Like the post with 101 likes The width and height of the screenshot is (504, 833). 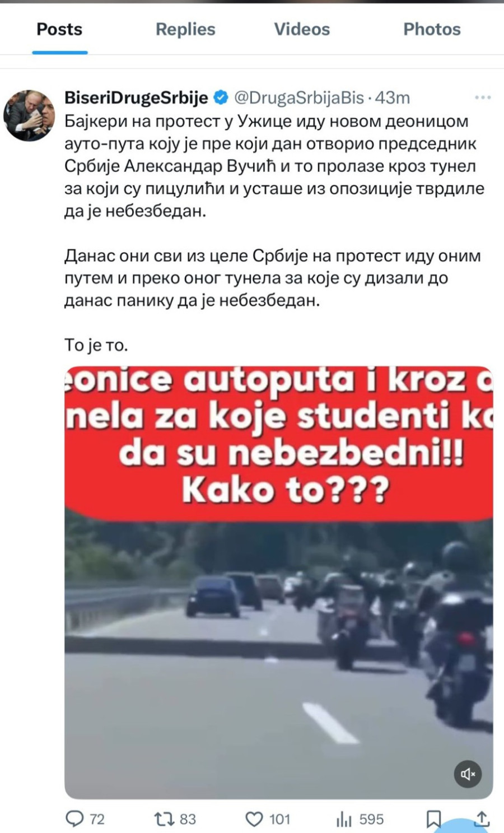[254, 819]
